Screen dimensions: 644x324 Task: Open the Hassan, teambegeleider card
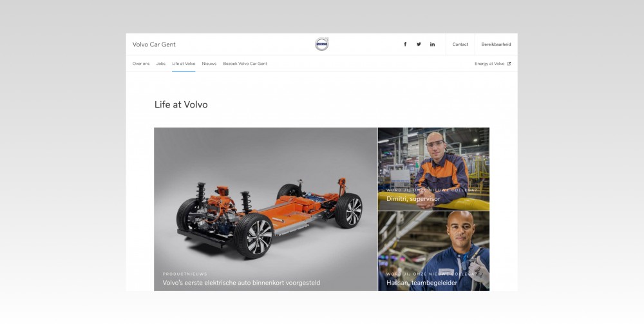433,251
